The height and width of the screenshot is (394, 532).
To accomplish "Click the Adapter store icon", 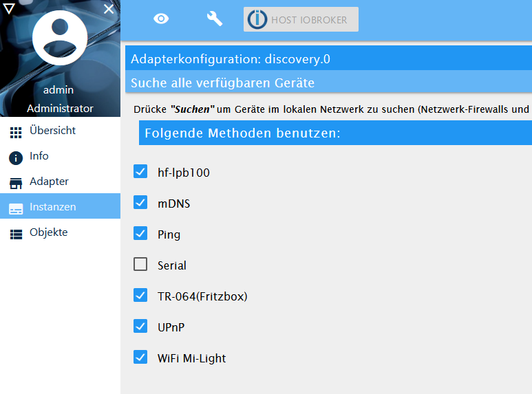I will 16,183.
